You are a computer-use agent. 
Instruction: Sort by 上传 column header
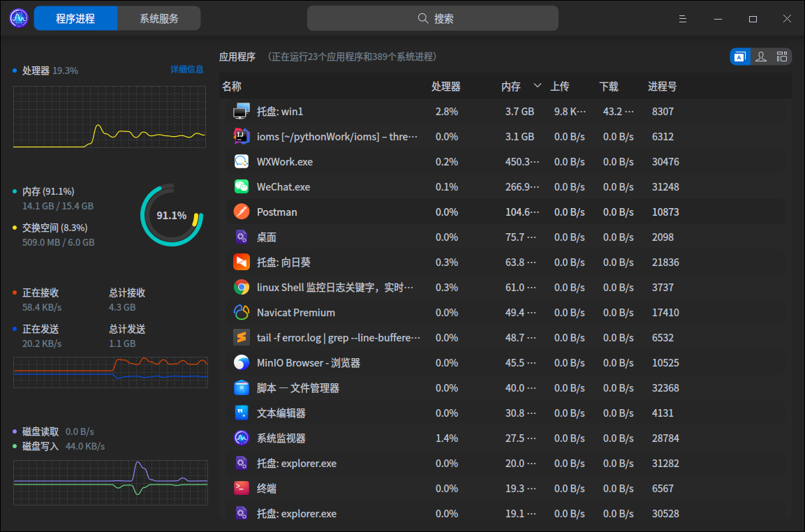[x=560, y=87]
